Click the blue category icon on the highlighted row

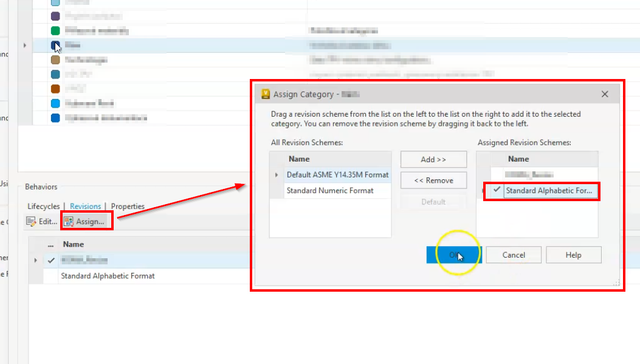click(55, 45)
